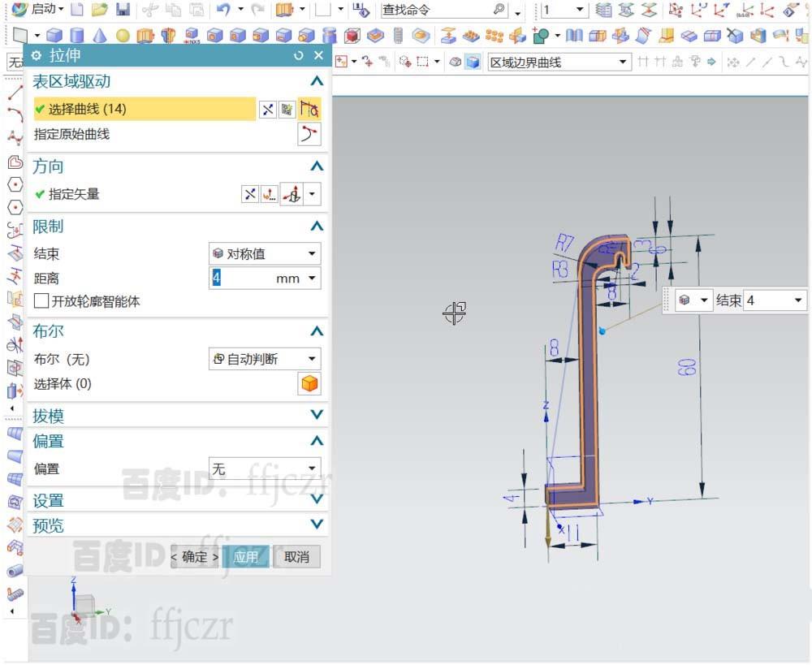Click the 取消 button
This screenshot has width=812, height=665.
tap(296, 557)
